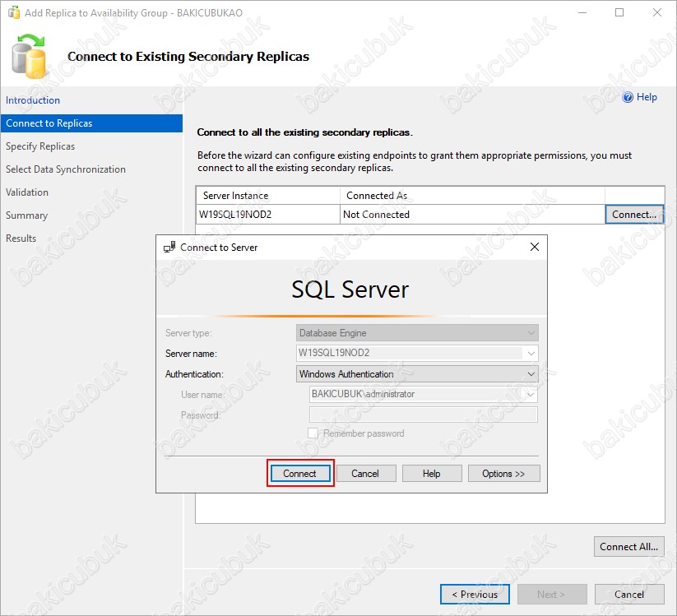The height and width of the screenshot is (616, 677).
Task: Click the database replica wizard header icon
Action: pyautogui.click(x=29, y=56)
